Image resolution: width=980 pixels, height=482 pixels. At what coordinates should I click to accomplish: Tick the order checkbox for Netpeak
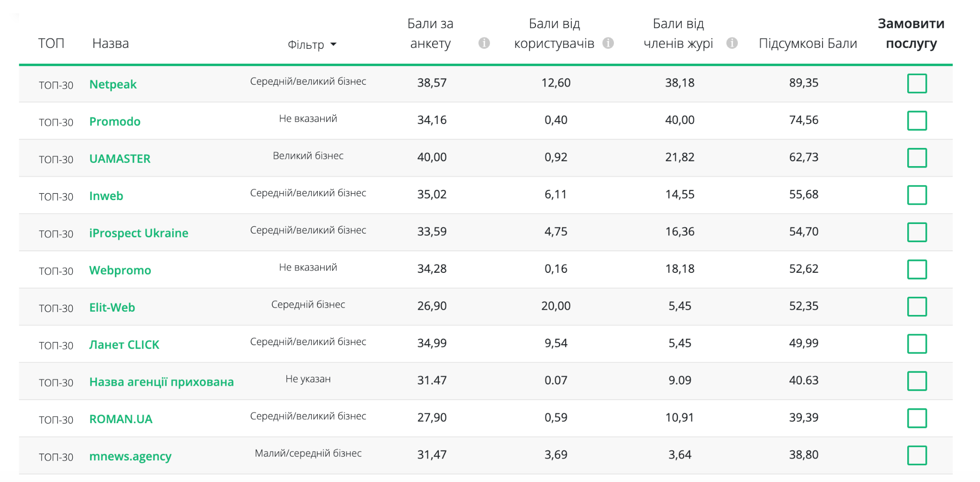(917, 83)
